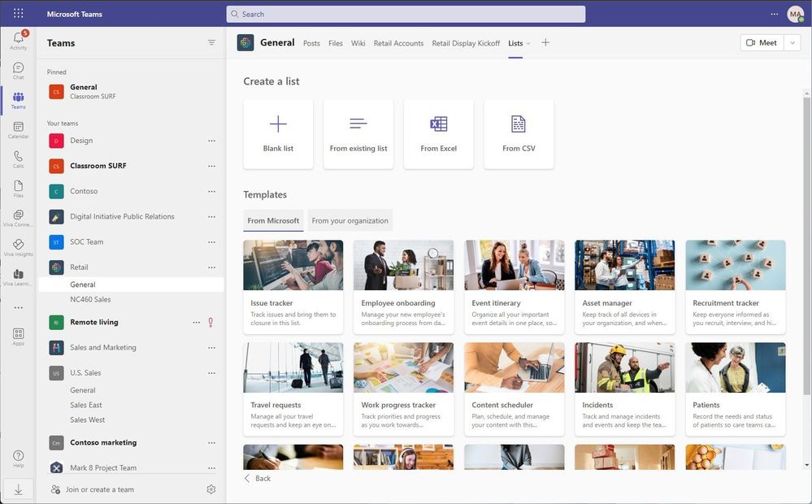Viewport: 812px width, 504px height.
Task: Switch to the Files tab
Action: 336,44
